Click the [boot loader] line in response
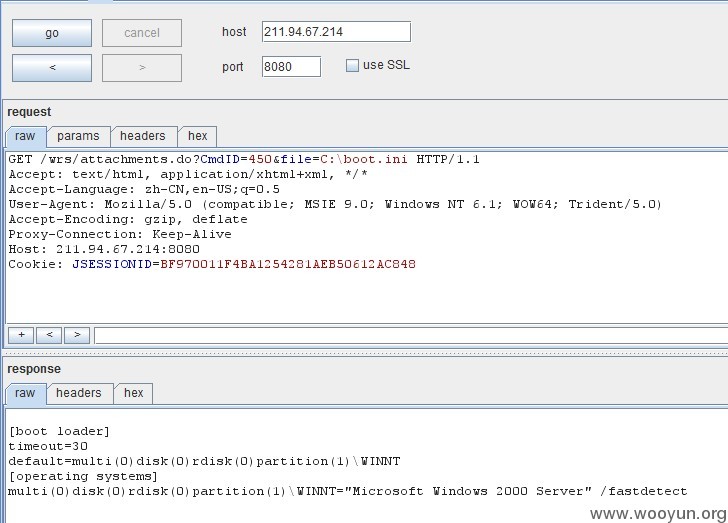Screen dimensions: 728x523 pyautogui.click(x=59, y=431)
